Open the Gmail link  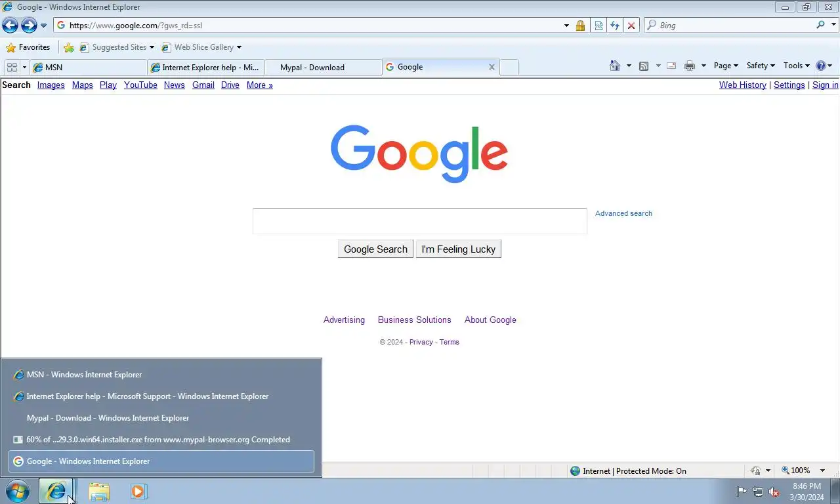pyautogui.click(x=203, y=85)
